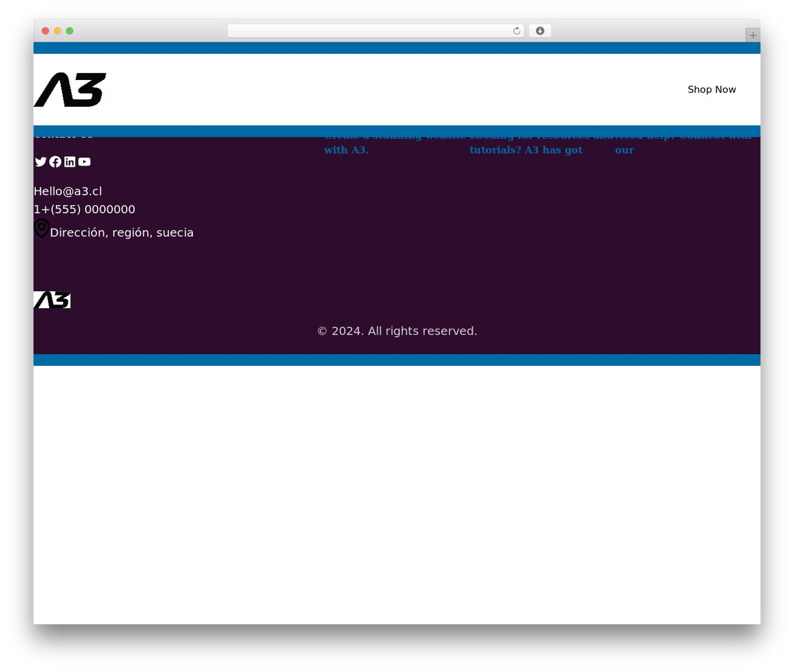This screenshot has height=672, width=794.
Task: Click the location pin icon
Action: point(42,228)
